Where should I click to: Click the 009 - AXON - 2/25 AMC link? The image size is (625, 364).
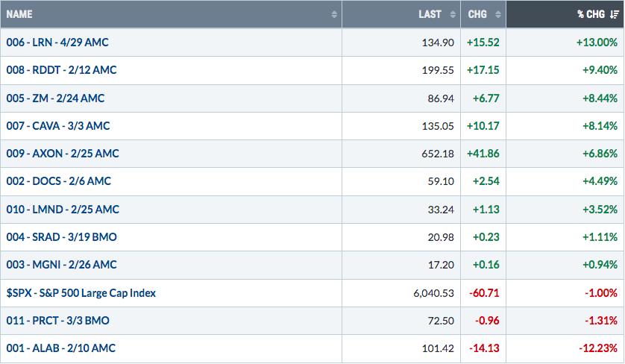63,153
